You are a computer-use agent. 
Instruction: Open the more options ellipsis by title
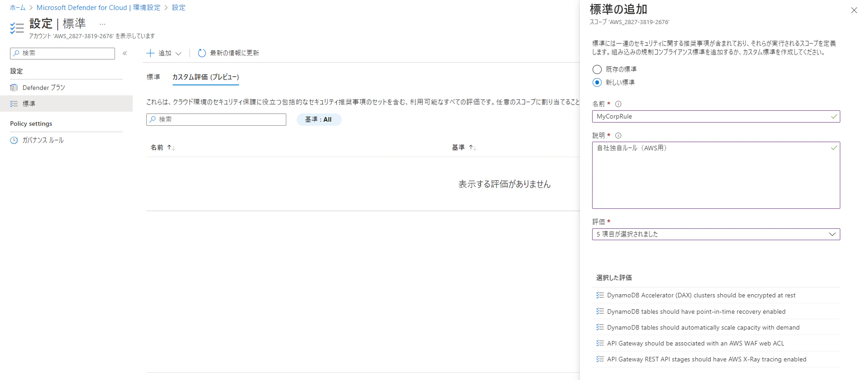(102, 24)
